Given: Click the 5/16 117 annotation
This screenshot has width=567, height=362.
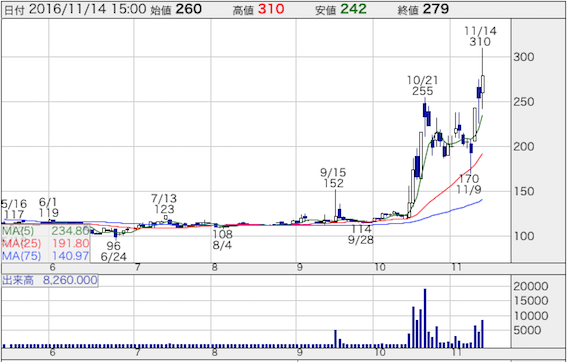Looking at the screenshot, I should [13, 208].
